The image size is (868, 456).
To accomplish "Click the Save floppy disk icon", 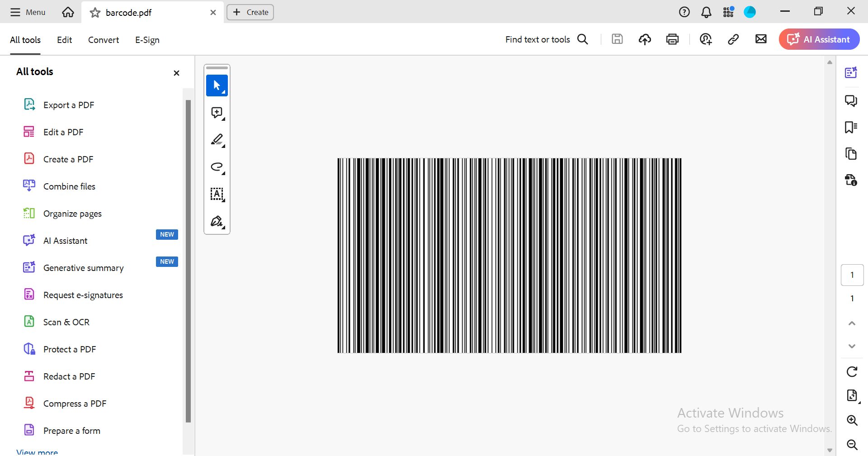I will 617,39.
